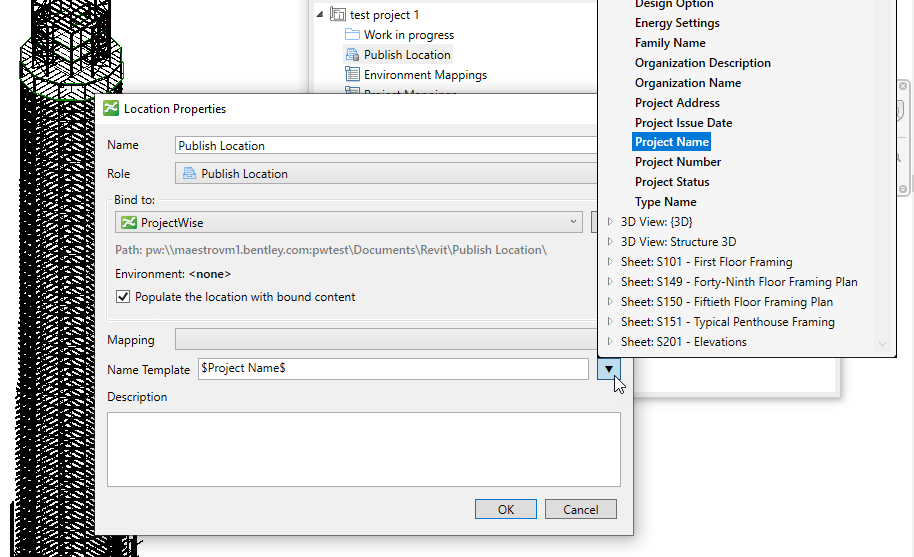The image size is (914, 557).
Task: Click the Environment: <none> text
Action: pyautogui.click(x=173, y=274)
